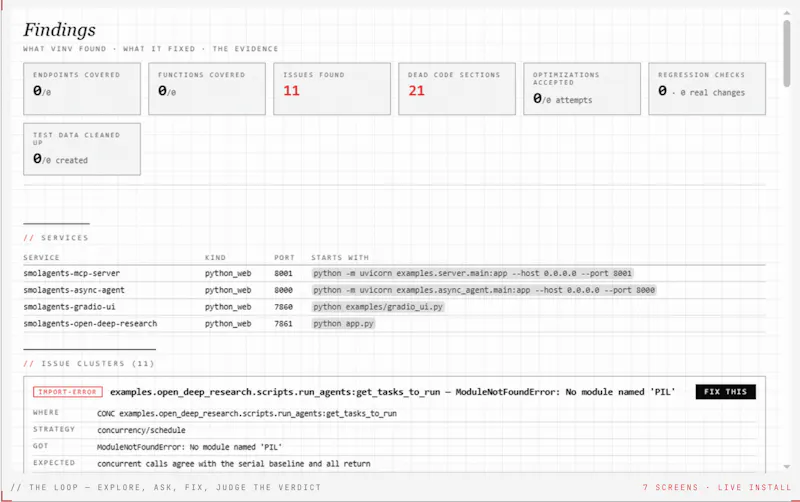Click the EXPECTED value about concurrent calls
Viewport: 800px width, 502px height.
(234, 464)
